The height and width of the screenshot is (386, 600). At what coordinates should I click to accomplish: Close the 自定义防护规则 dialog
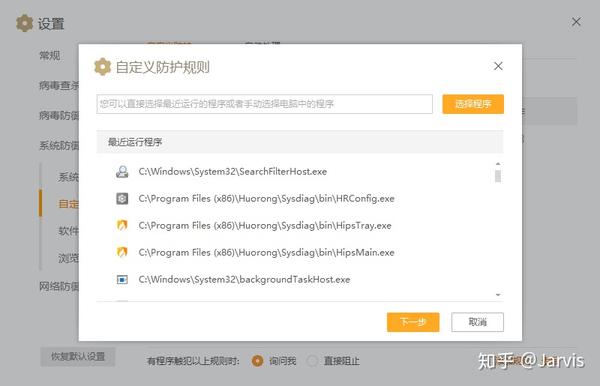tap(498, 66)
